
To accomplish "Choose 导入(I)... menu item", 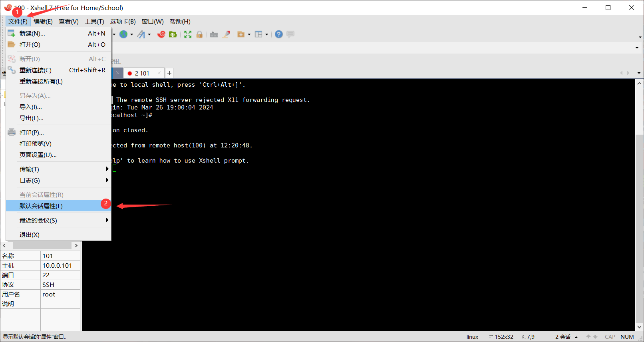I will coord(58,107).
